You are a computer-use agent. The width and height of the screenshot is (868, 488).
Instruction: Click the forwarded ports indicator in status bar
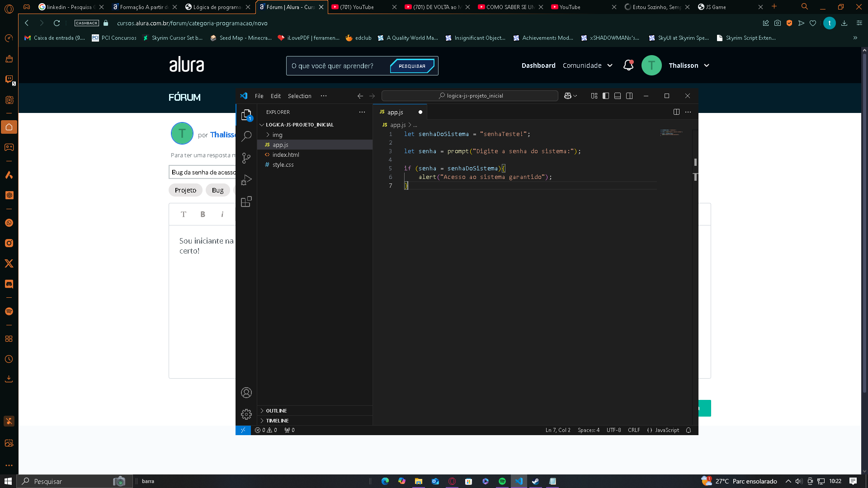click(289, 430)
